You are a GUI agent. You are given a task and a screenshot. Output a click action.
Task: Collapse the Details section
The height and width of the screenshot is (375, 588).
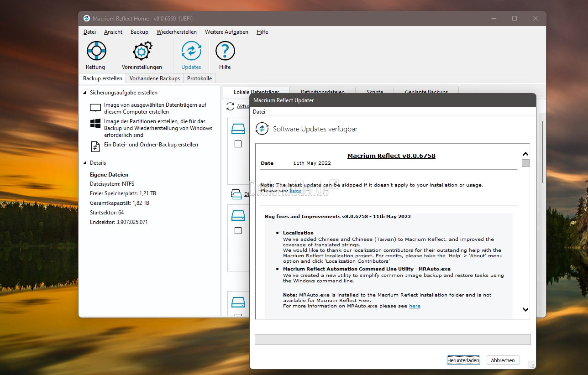point(85,162)
